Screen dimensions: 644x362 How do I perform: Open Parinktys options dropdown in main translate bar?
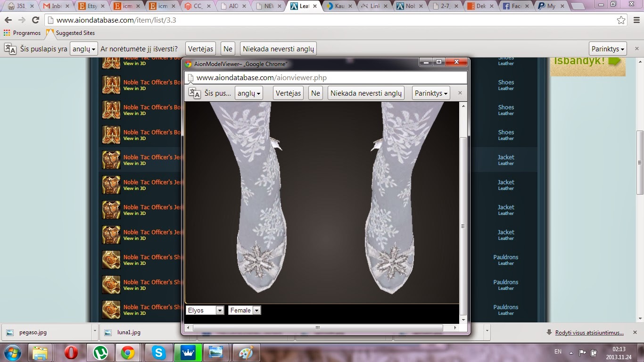click(608, 49)
